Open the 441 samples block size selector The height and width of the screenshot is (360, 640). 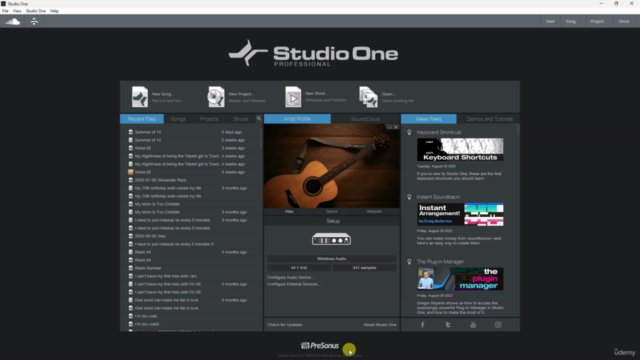[364, 268]
